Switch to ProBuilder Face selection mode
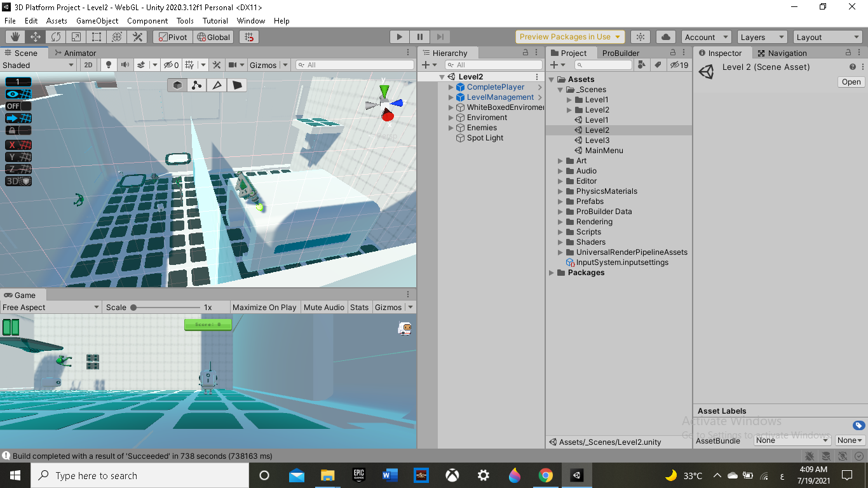 (237, 85)
